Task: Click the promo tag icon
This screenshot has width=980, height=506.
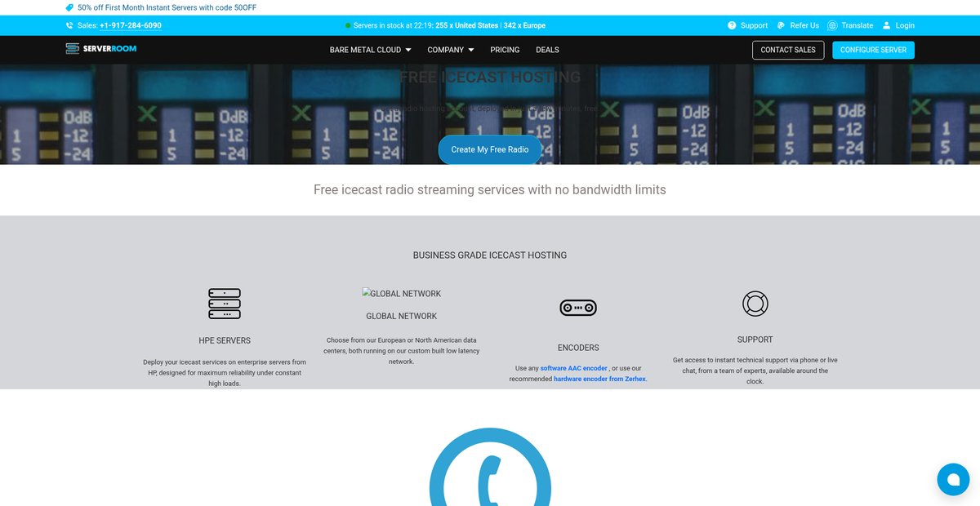Action: click(69, 7)
